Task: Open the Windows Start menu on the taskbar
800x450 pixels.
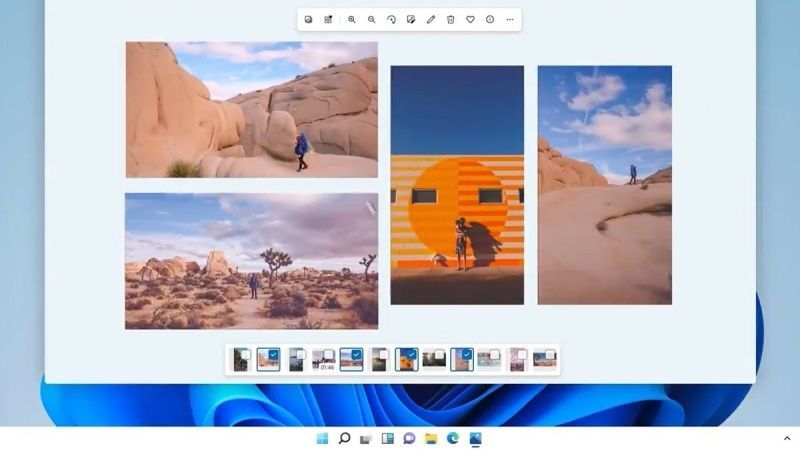Action: click(322, 438)
